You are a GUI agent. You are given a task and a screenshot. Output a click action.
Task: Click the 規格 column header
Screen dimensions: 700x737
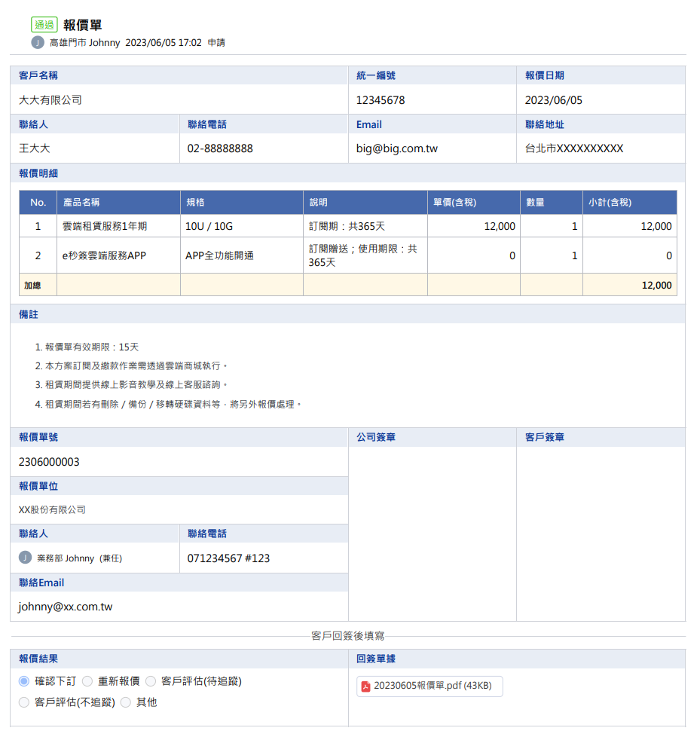tap(242, 203)
